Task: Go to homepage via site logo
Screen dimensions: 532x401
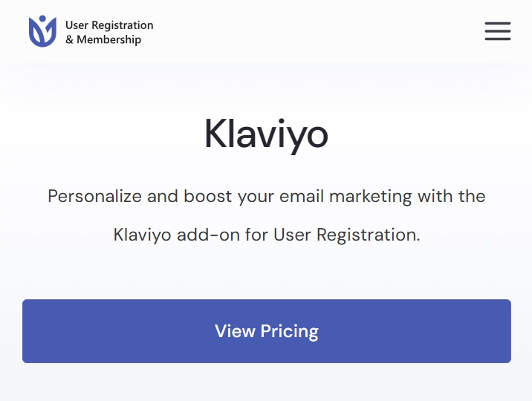Action: pos(91,31)
